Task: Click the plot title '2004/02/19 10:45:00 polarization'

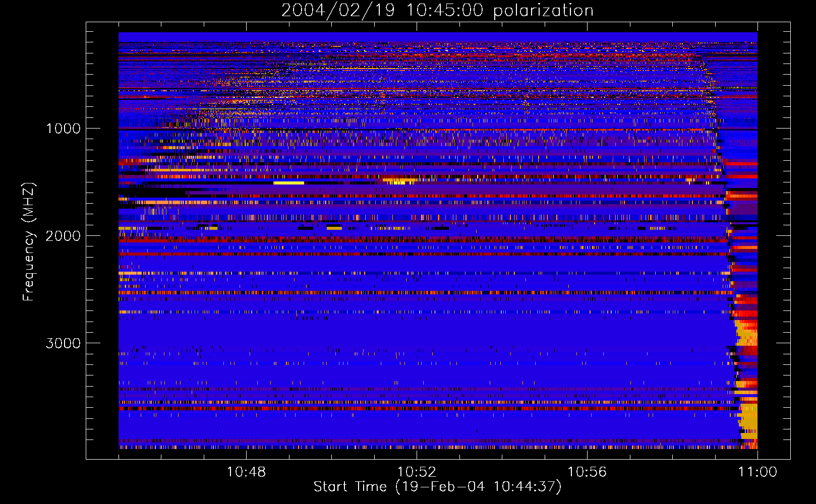Action: pyautogui.click(x=437, y=10)
